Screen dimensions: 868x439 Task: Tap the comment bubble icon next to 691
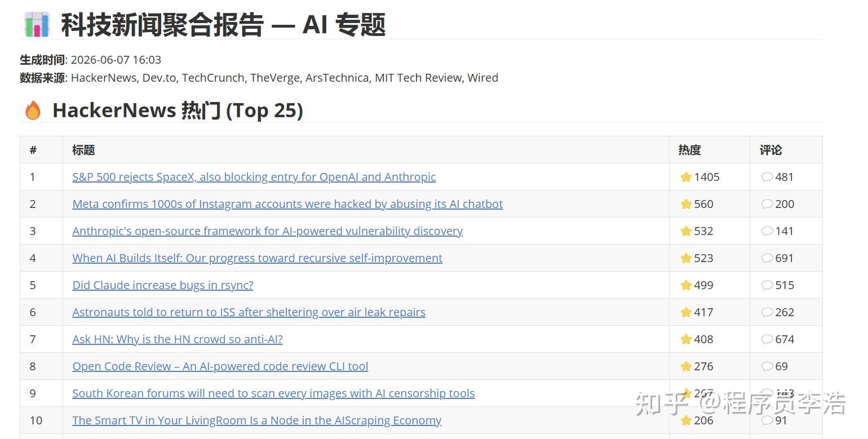point(767,258)
